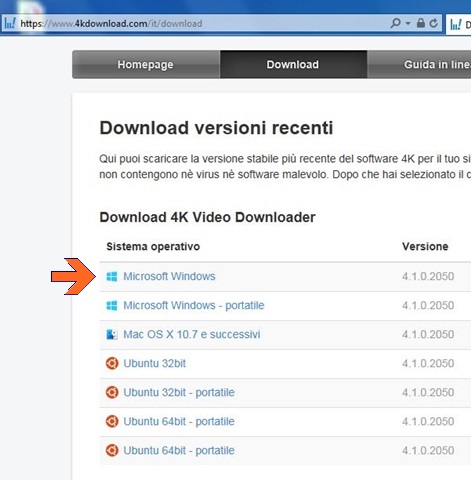Click the Ubuntu 32bit - portatile link
The image size is (471, 480).
[x=179, y=392]
